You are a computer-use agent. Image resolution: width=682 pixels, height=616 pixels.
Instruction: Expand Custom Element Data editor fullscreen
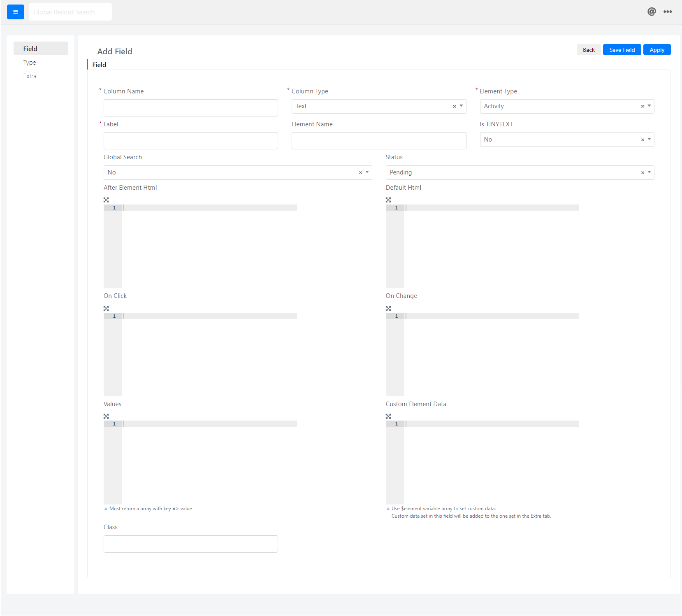tap(388, 416)
